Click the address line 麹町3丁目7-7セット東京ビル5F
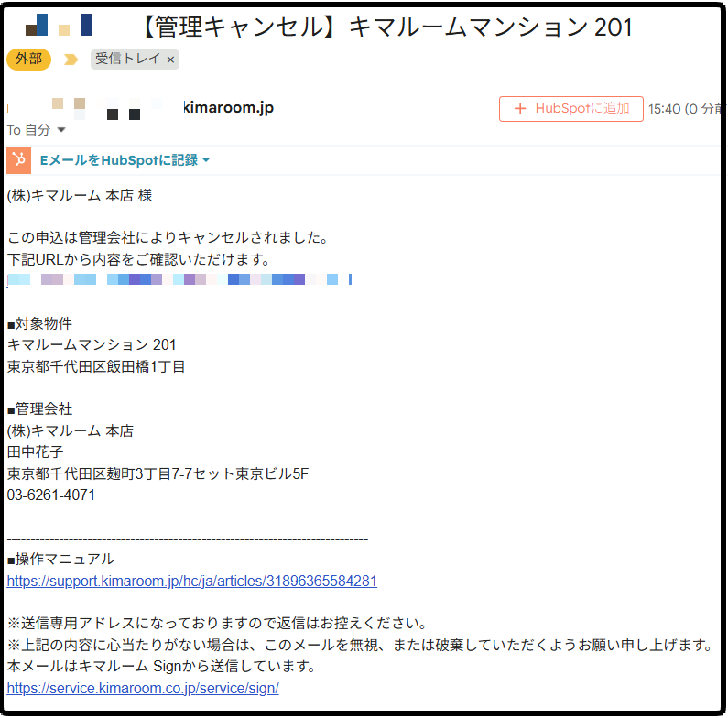Image resolution: width=728 pixels, height=718 pixels. (x=208, y=473)
